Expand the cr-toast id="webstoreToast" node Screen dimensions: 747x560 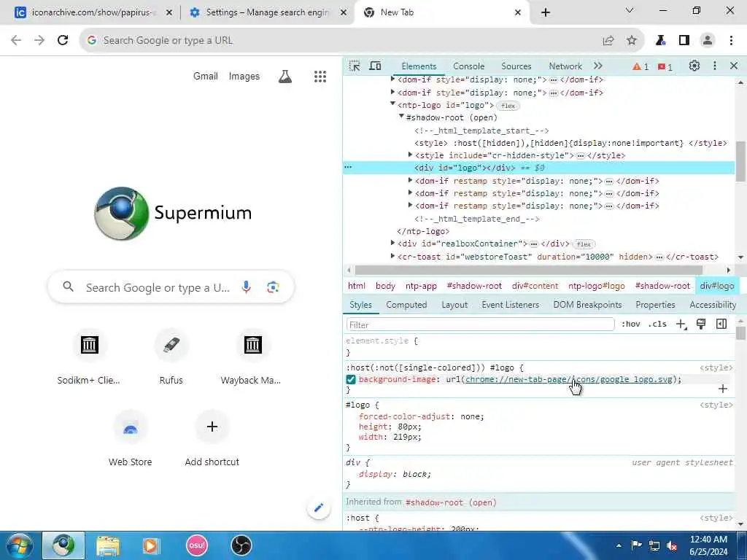(392, 256)
